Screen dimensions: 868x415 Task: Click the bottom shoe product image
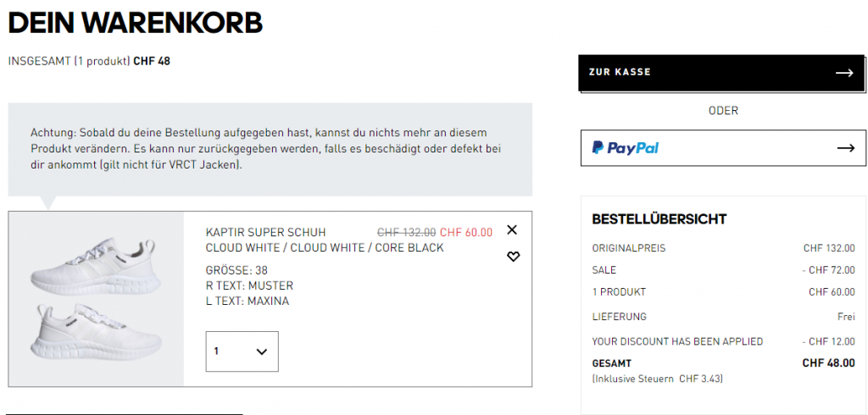coord(93,330)
